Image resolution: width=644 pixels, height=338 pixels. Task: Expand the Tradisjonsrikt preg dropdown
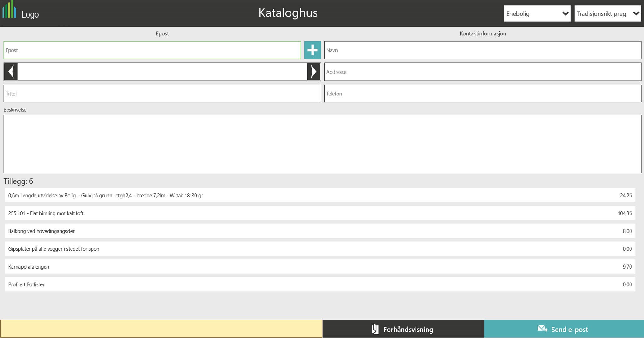tap(607, 13)
